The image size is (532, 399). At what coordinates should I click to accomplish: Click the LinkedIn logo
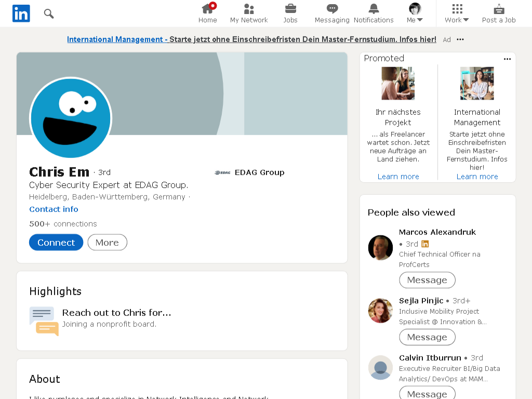(x=21, y=14)
